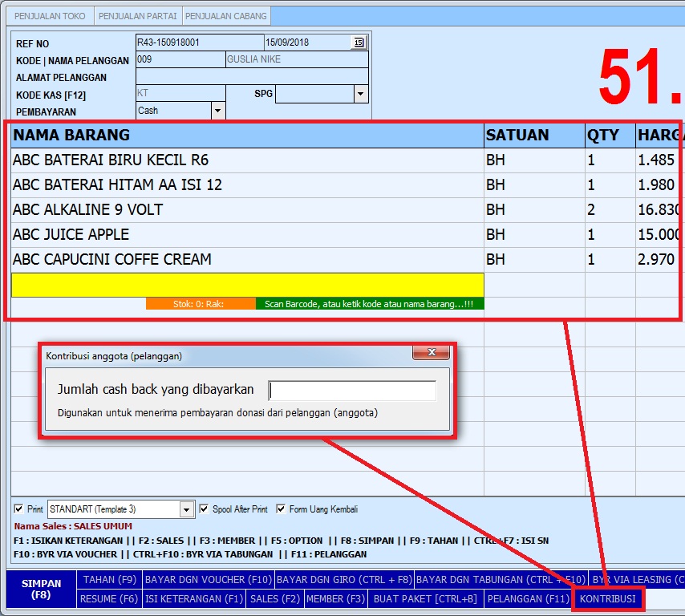Switch to Penjualan Toko tab

tap(50, 16)
